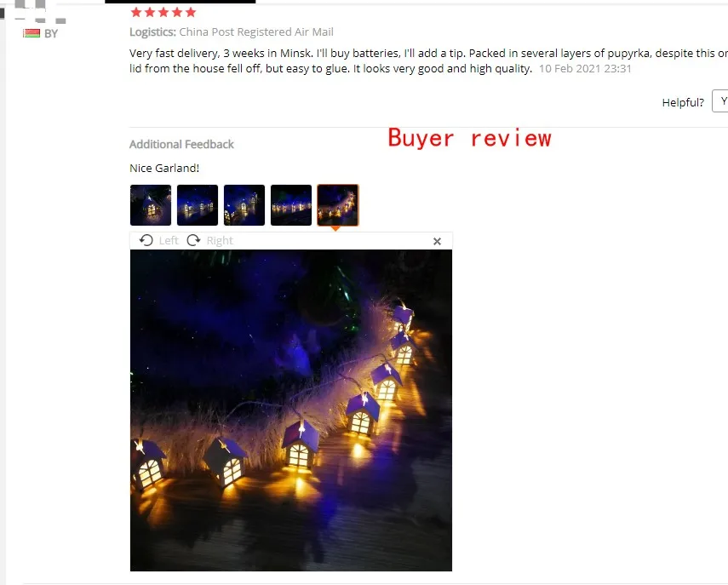
Task: Click the rotate left arrow icon
Action: pyautogui.click(x=146, y=240)
